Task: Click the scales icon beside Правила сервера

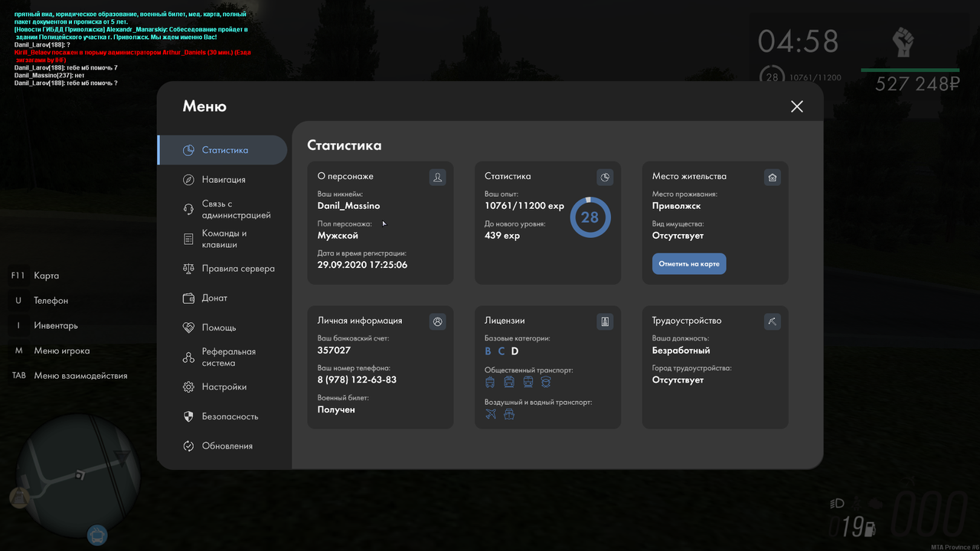Action: coord(188,269)
